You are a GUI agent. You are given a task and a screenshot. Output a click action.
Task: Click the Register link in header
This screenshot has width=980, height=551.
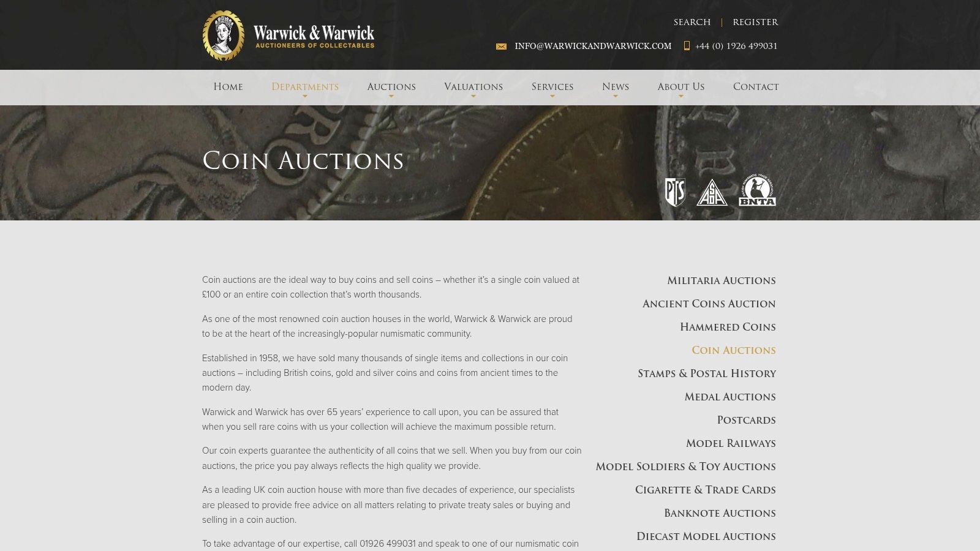755,22
